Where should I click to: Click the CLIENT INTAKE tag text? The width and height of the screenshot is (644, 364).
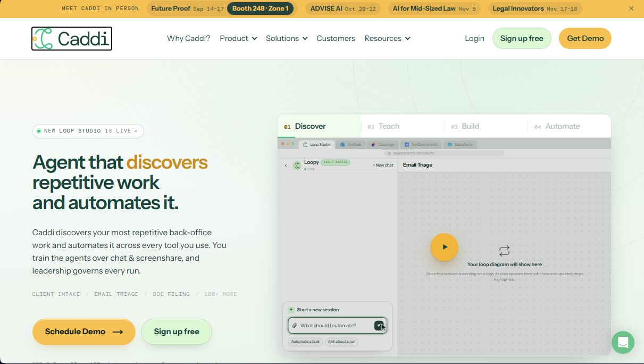(56, 294)
